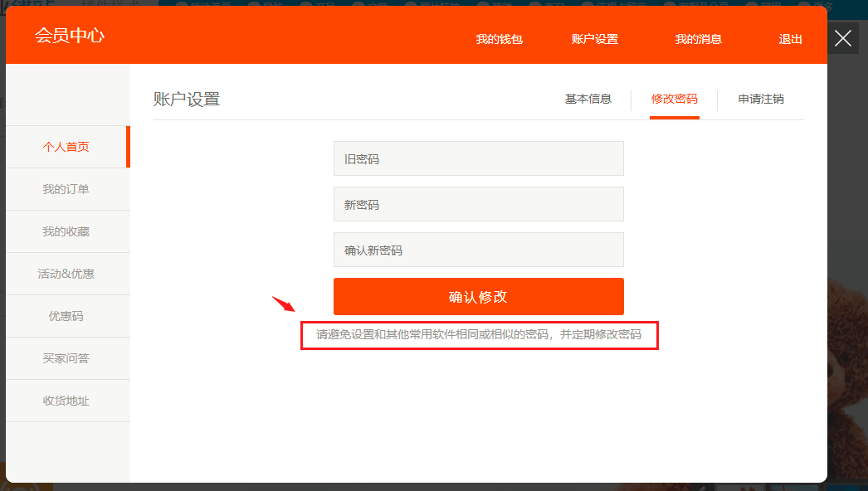Image resolution: width=868 pixels, height=491 pixels.
Task: Open 我的消息 from the header
Action: pyautogui.click(x=698, y=39)
